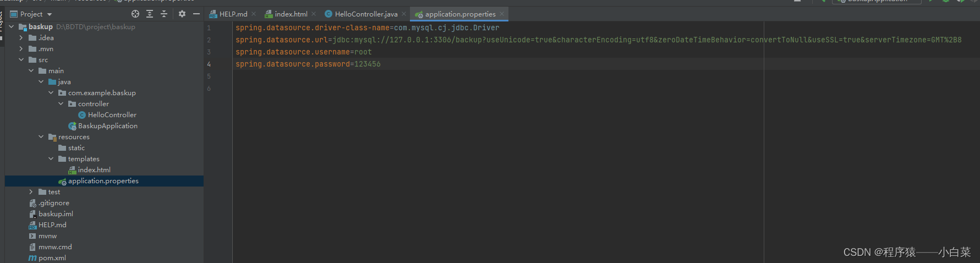Expand the .mvn folder
This screenshot has width=980, height=263.
point(21,48)
